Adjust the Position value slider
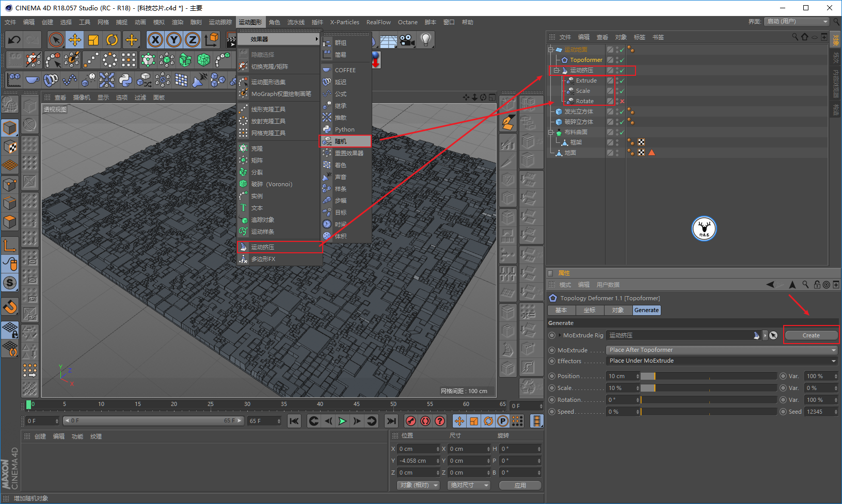Viewport: 842px width, 504px height. [709, 376]
